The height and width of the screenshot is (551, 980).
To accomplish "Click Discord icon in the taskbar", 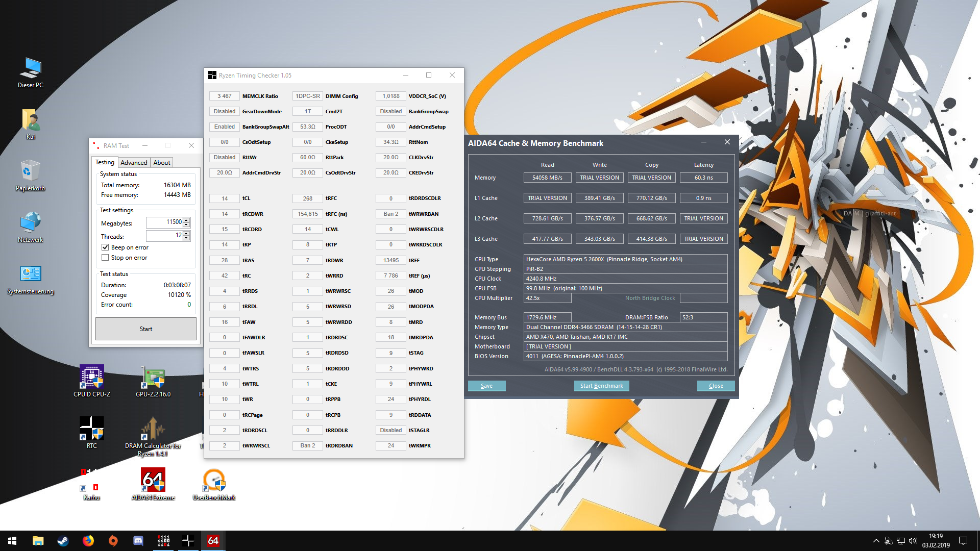I will click(x=138, y=541).
